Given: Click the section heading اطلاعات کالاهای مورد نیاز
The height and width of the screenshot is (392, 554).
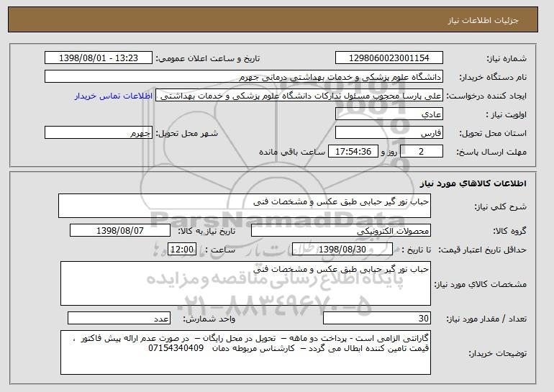Looking at the screenshot, I should (473, 183).
